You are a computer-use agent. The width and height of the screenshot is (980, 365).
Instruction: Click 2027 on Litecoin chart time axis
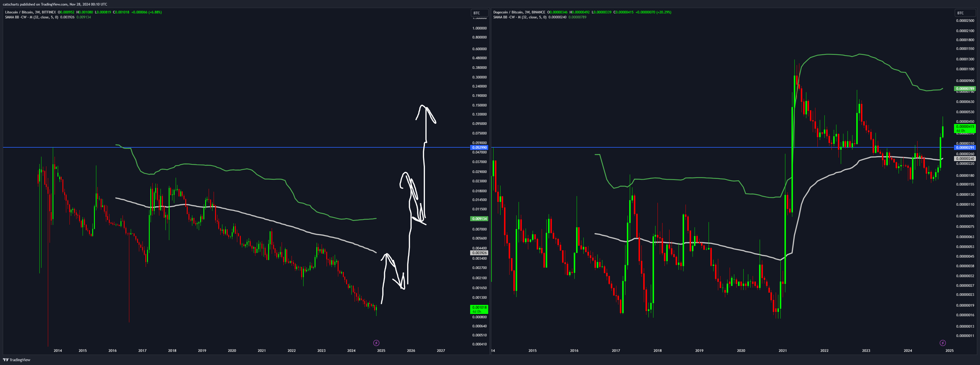point(441,350)
